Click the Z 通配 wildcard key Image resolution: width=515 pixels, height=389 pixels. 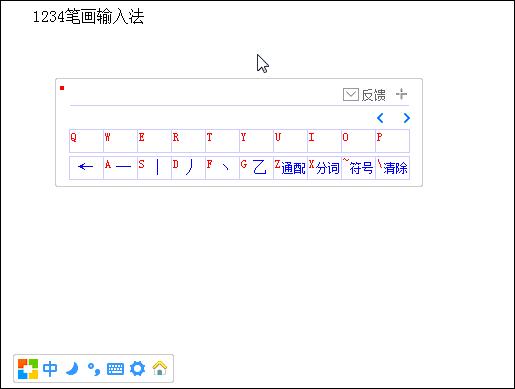pos(290,168)
